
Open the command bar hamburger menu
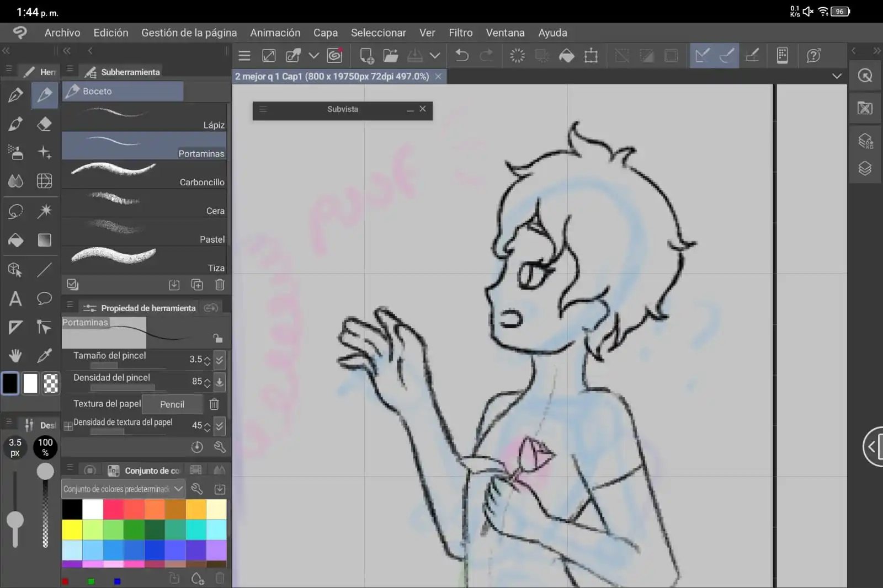click(244, 56)
